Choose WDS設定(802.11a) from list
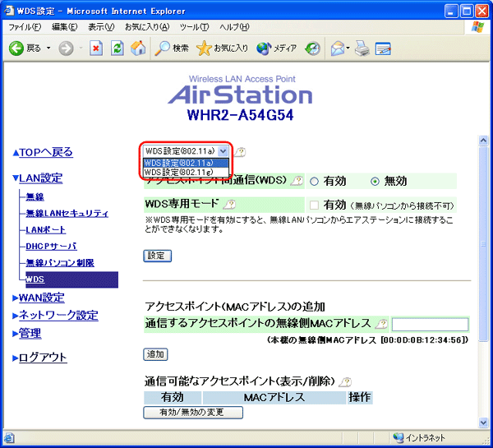Screen dimensions: 493x448 [x=187, y=163]
